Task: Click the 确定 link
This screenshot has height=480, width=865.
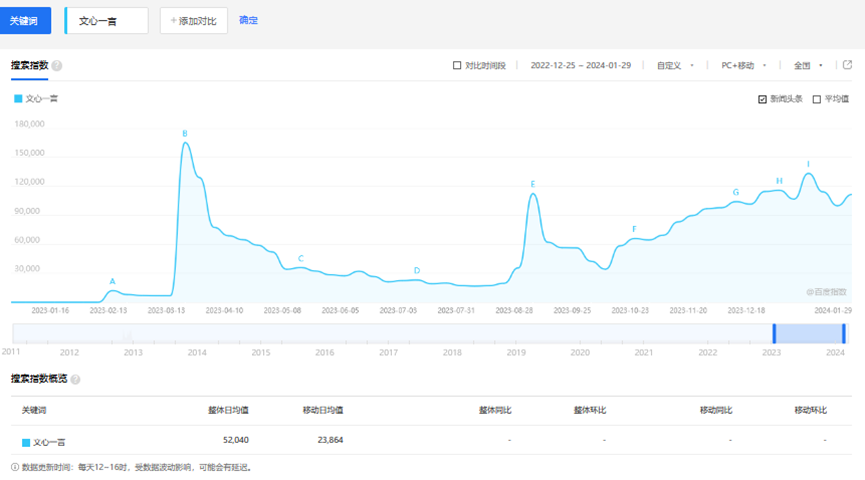Action: (249, 20)
